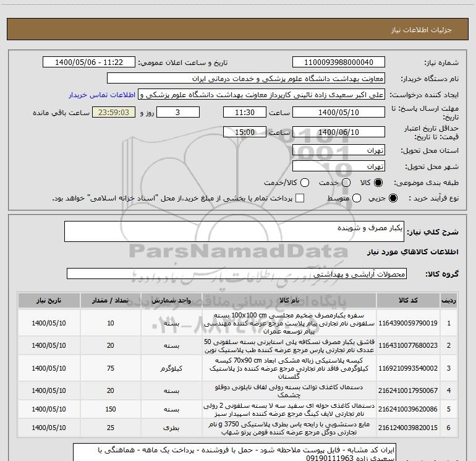Select product code 1169210993540002

click(x=408, y=368)
